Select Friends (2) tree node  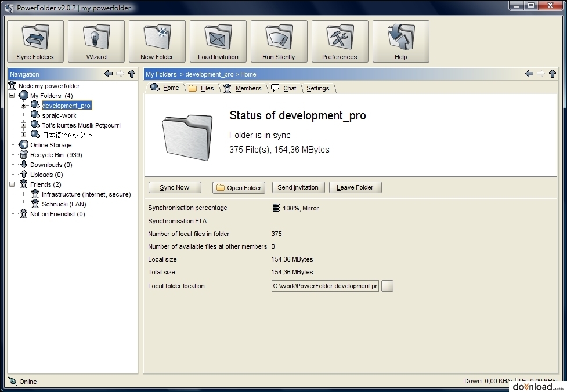click(46, 184)
